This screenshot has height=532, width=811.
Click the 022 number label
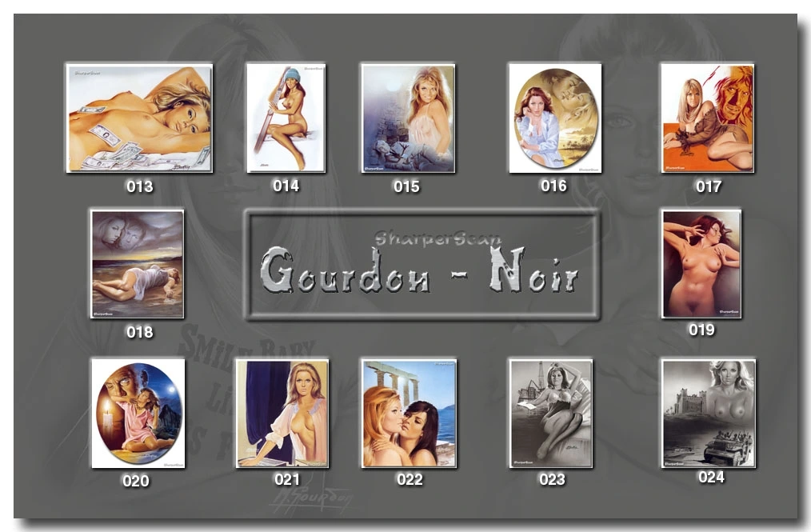(409, 479)
